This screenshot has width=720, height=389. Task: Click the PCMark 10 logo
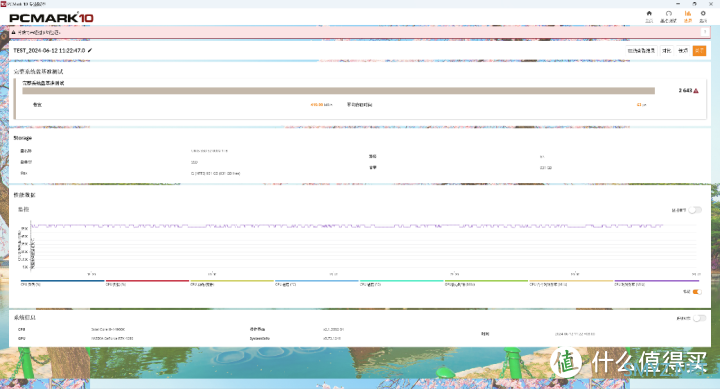coord(51,18)
